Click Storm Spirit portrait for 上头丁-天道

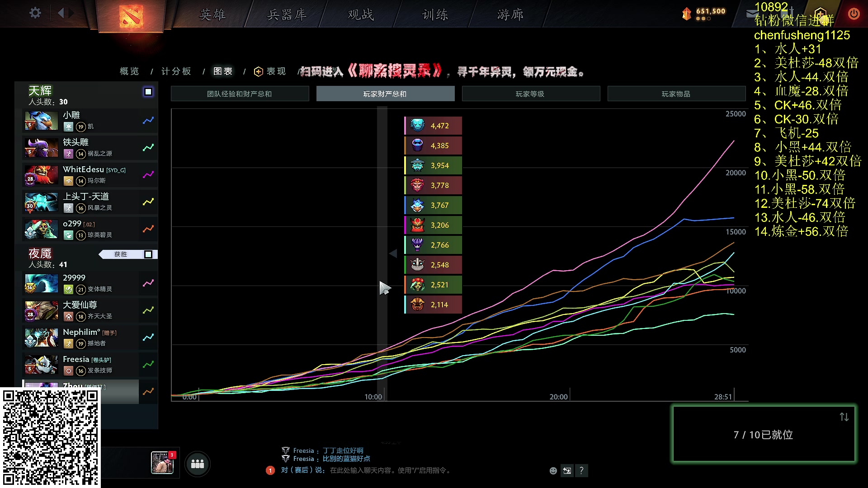coord(41,202)
